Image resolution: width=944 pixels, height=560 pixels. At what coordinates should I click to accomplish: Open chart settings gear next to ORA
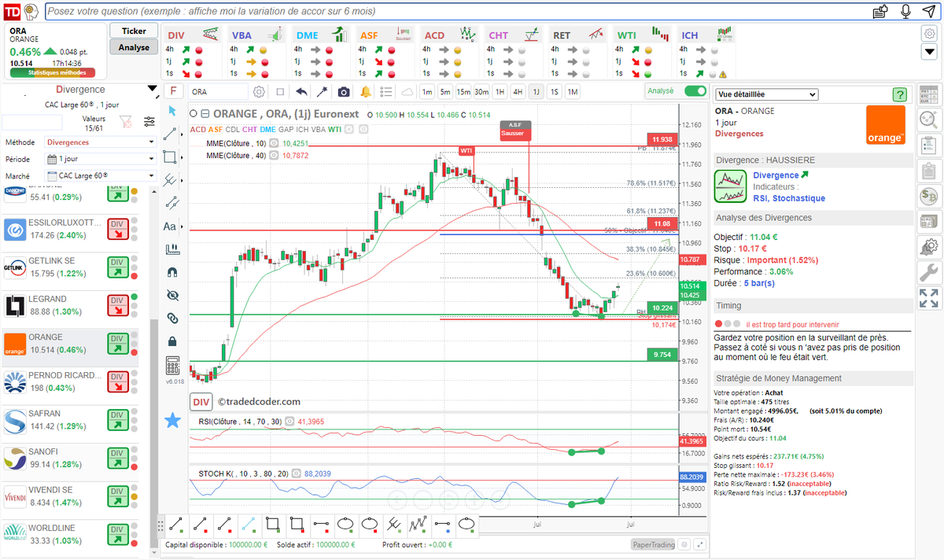tap(259, 91)
